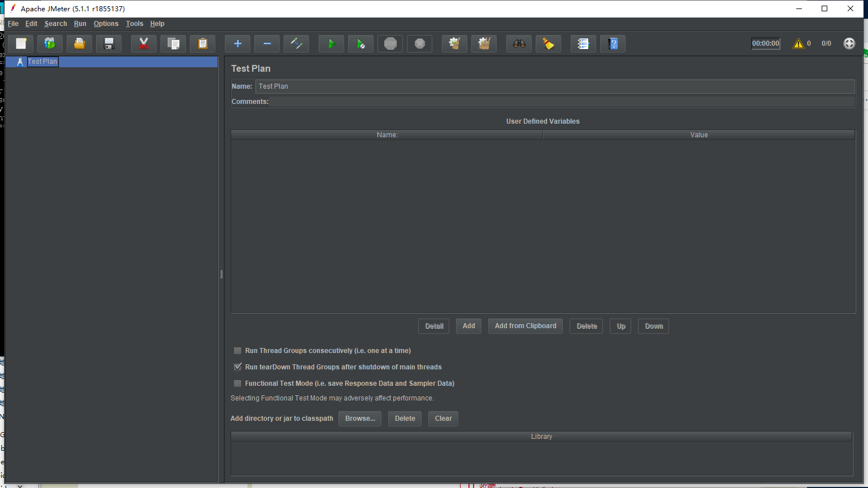This screenshot has width=868, height=488.
Task: Click the Reset Search icon
Action: tap(549, 43)
